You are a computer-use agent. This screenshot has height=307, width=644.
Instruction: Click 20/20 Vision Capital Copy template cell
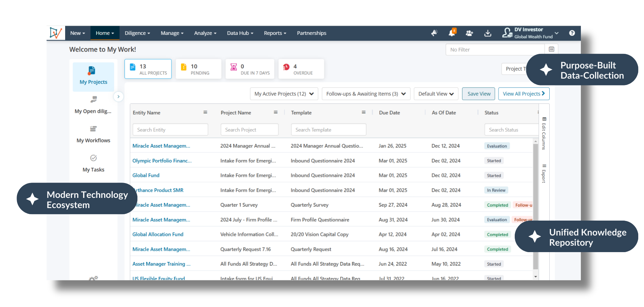pyautogui.click(x=320, y=234)
